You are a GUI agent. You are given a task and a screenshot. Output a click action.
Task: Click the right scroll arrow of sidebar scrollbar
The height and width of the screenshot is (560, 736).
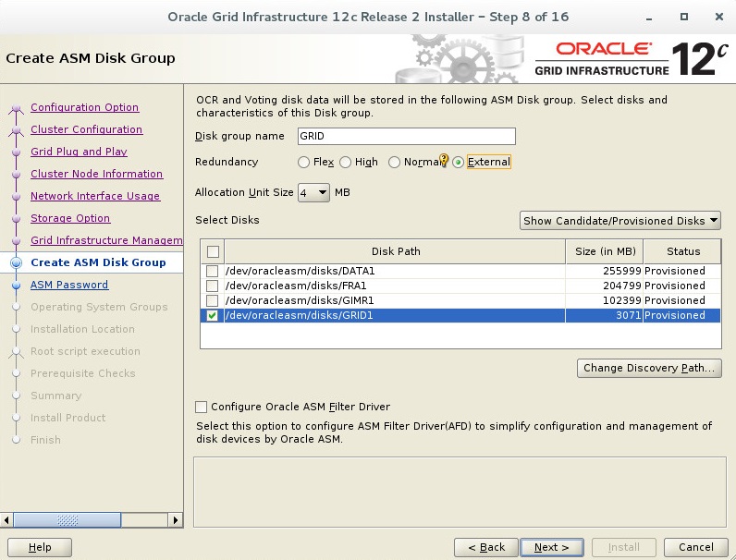[176, 519]
